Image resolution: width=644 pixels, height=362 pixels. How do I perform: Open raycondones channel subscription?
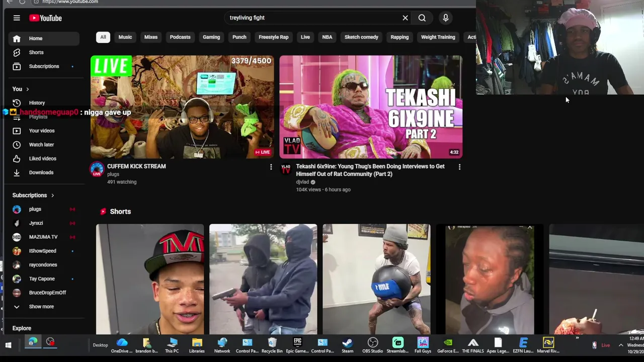pyautogui.click(x=44, y=265)
